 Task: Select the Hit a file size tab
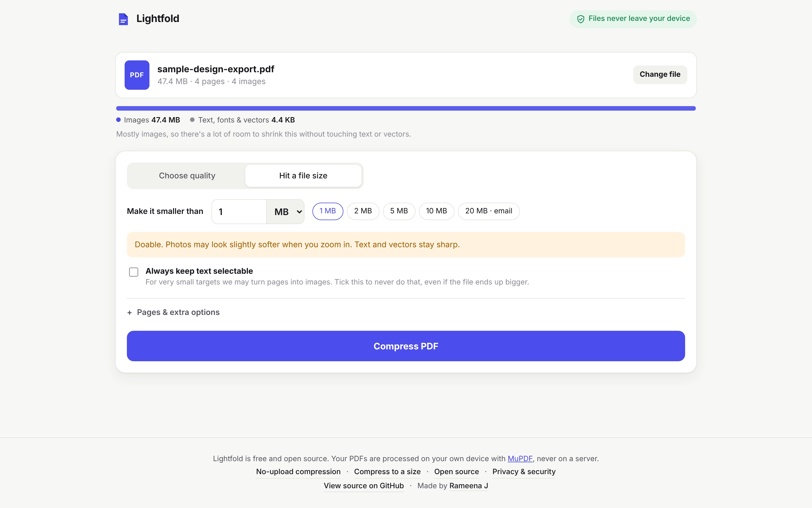[x=303, y=176]
